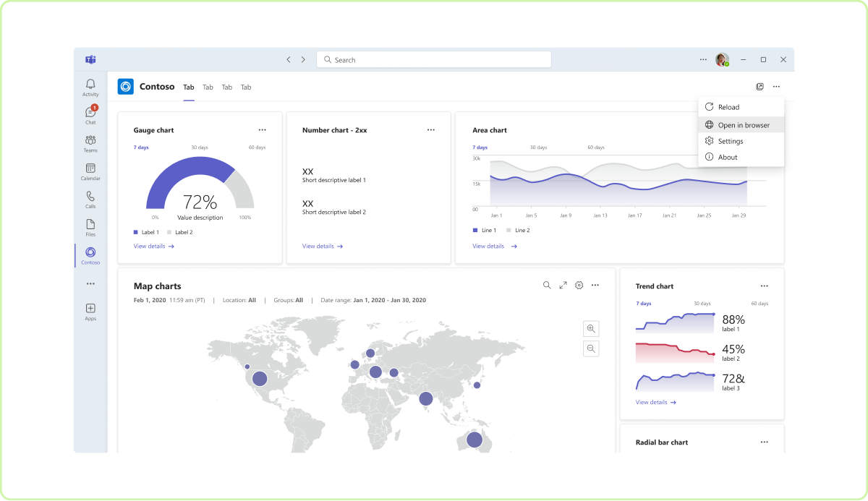Open the user profile avatar
868x501 pixels.
(x=722, y=59)
